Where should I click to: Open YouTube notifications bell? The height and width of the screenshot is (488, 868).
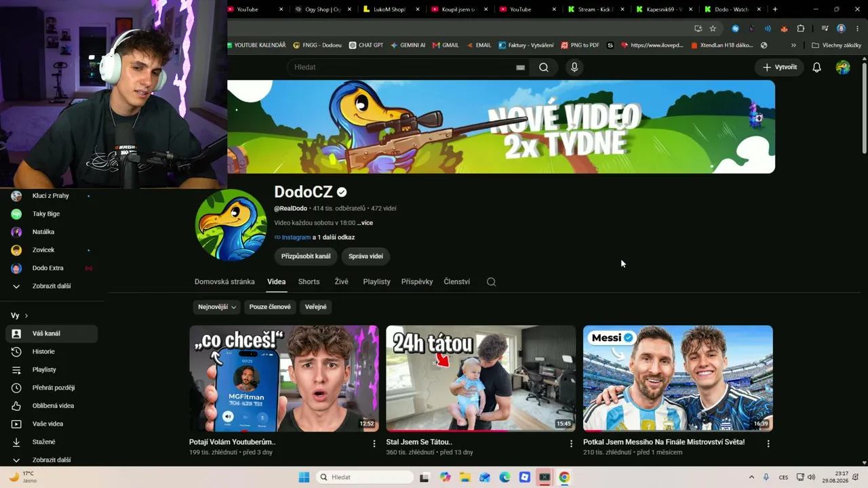point(816,67)
